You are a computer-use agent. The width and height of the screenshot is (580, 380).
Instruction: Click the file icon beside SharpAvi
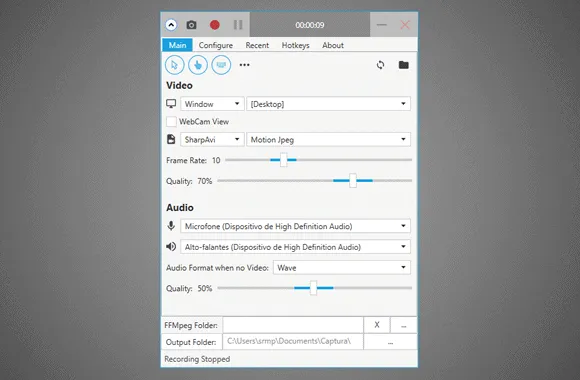(x=171, y=139)
